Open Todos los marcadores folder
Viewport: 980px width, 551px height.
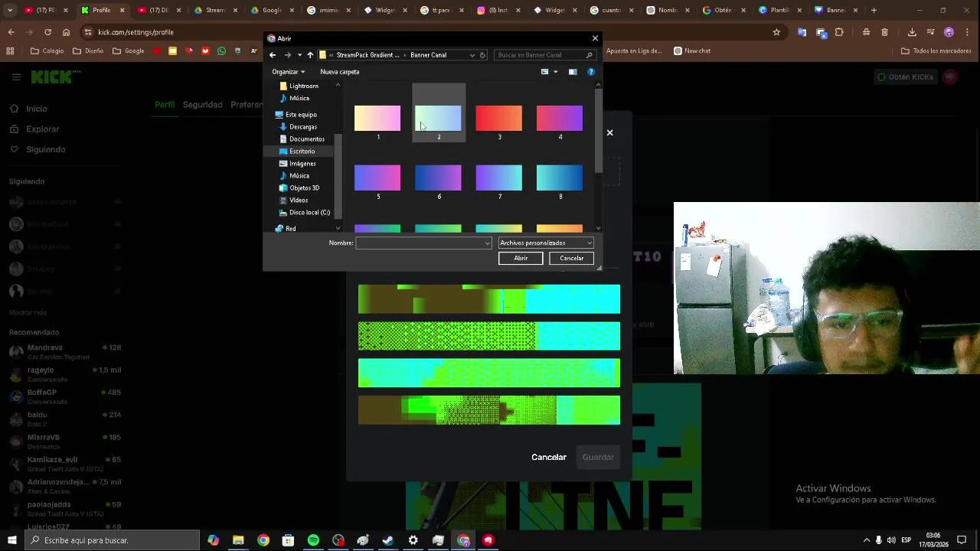click(x=936, y=51)
